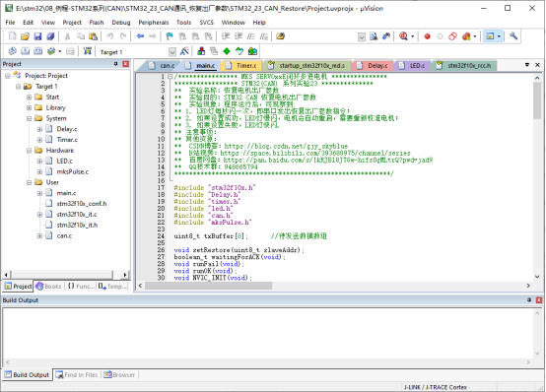Click the Indent selection icon
This screenshot has width=546, height=392.
tap(226, 36)
